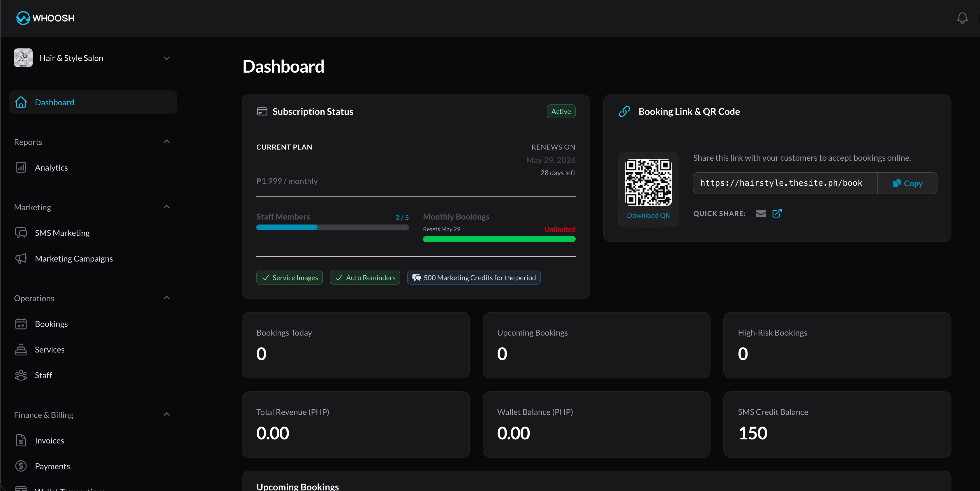Click the Service Images feature badge
The height and width of the screenshot is (491, 980).
click(290, 278)
